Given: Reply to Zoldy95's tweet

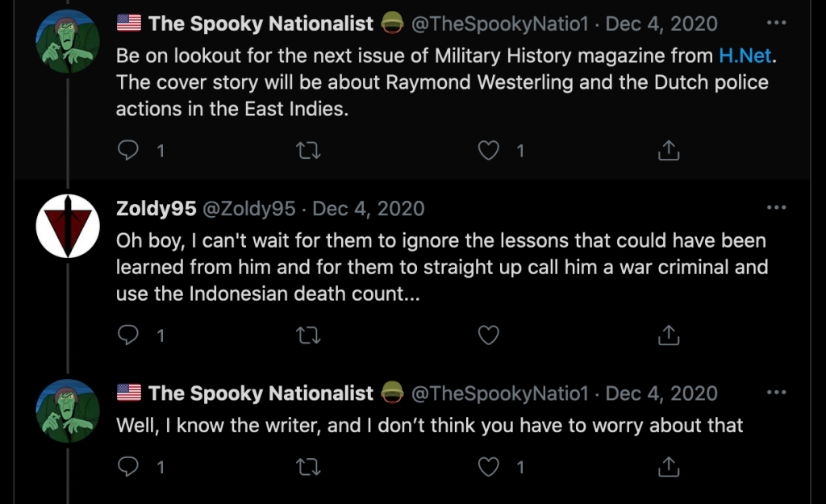Looking at the screenshot, I should (x=128, y=335).
